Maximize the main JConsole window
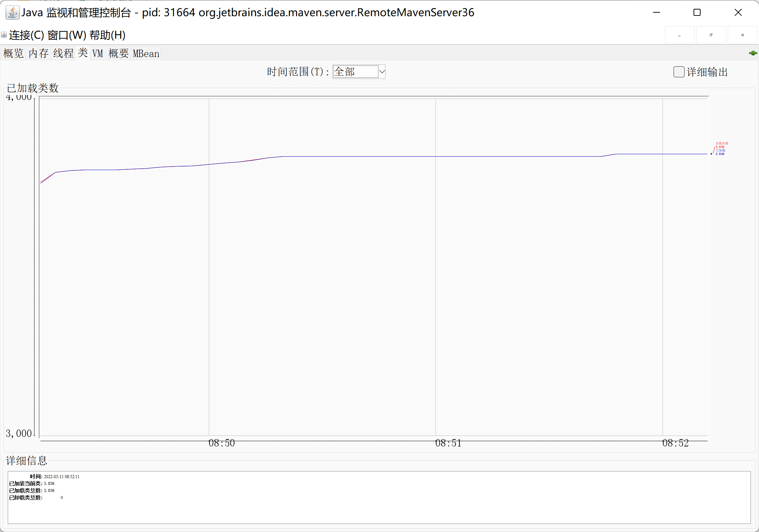The height and width of the screenshot is (532, 759). click(697, 13)
